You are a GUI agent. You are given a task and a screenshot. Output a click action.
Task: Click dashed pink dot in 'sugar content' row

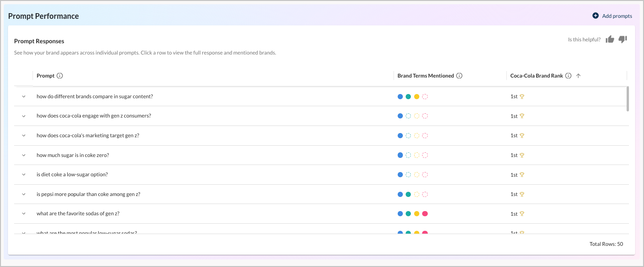pyautogui.click(x=425, y=96)
